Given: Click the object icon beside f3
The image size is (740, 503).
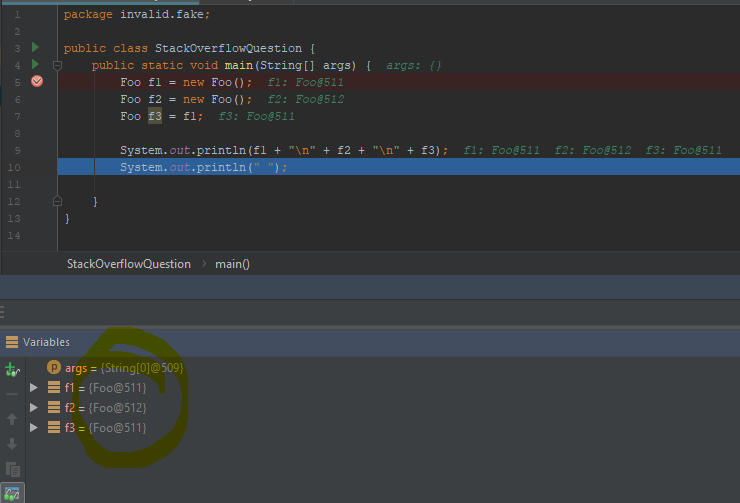Looking at the screenshot, I should [x=54, y=428].
